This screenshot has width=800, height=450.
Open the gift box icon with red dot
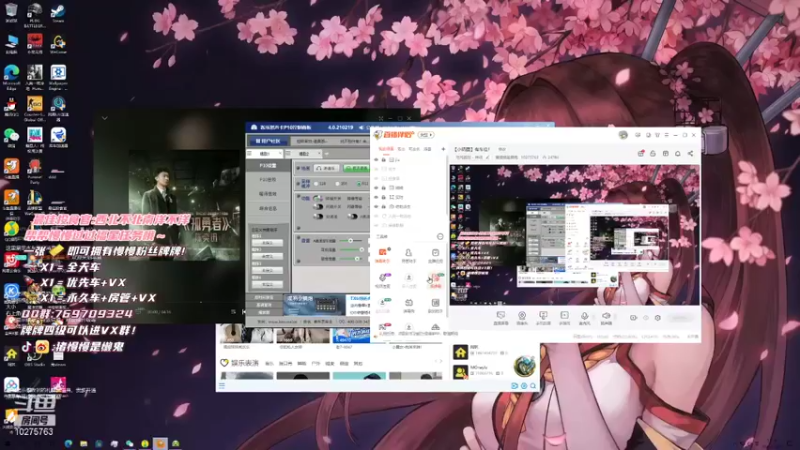pyautogui.click(x=640, y=154)
